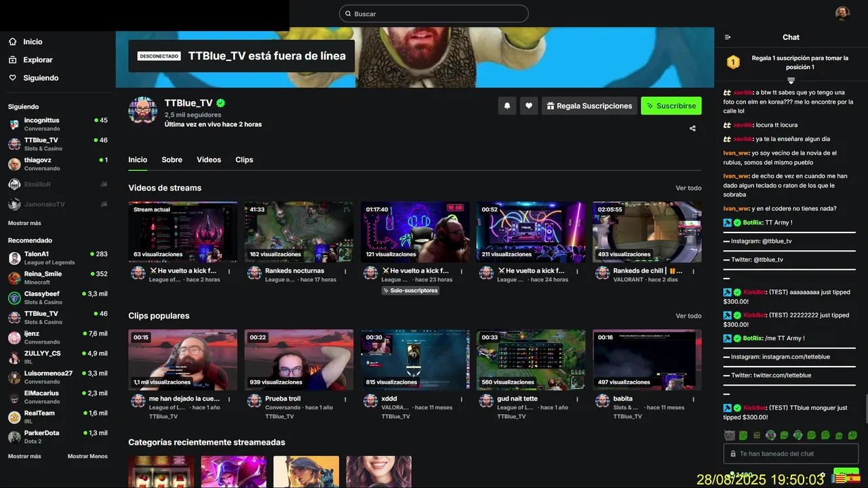Open options menu for Rankeds nocturnas video
The width and height of the screenshot is (868, 488).
tap(345, 271)
